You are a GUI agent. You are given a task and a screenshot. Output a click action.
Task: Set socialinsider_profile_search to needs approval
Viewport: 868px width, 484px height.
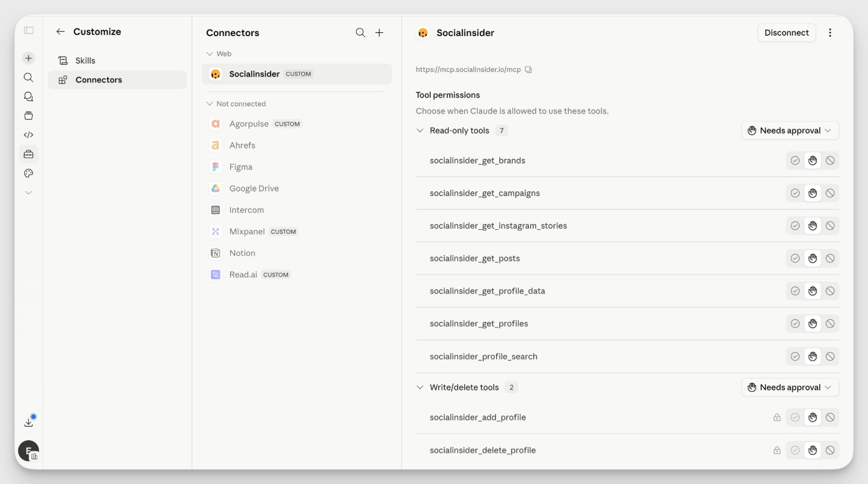tap(812, 356)
